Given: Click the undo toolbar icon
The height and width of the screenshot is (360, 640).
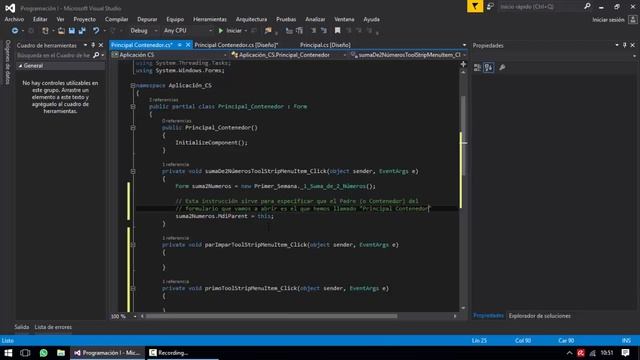Looking at the screenshot, I should (x=96, y=31).
